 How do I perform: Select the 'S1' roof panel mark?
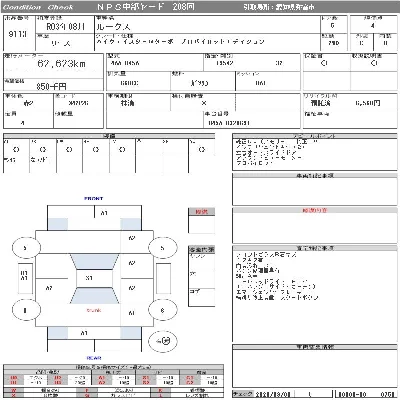(x=89, y=278)
